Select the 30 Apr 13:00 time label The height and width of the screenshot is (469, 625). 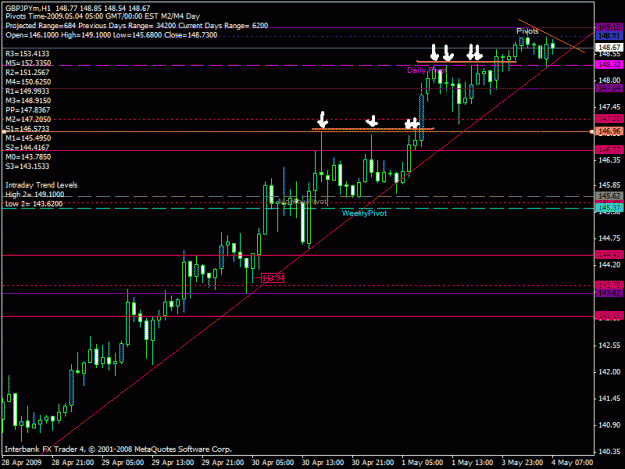[x=322, y=463]
